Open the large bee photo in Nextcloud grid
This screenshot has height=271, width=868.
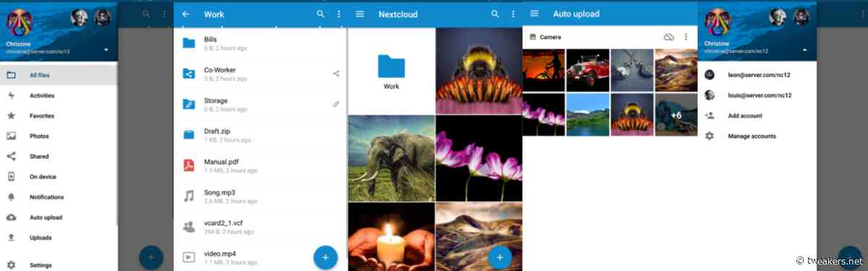[479, 72]
